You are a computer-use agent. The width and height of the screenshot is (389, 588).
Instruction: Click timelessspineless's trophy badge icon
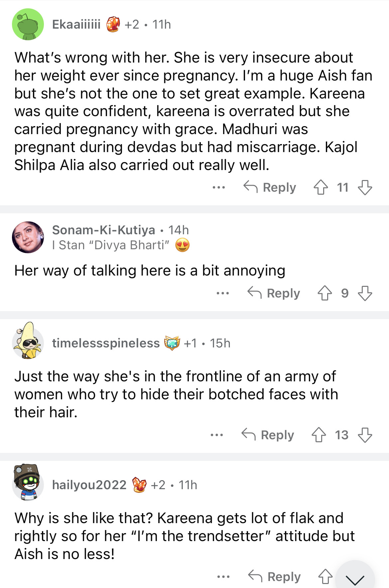pos(172,343)
